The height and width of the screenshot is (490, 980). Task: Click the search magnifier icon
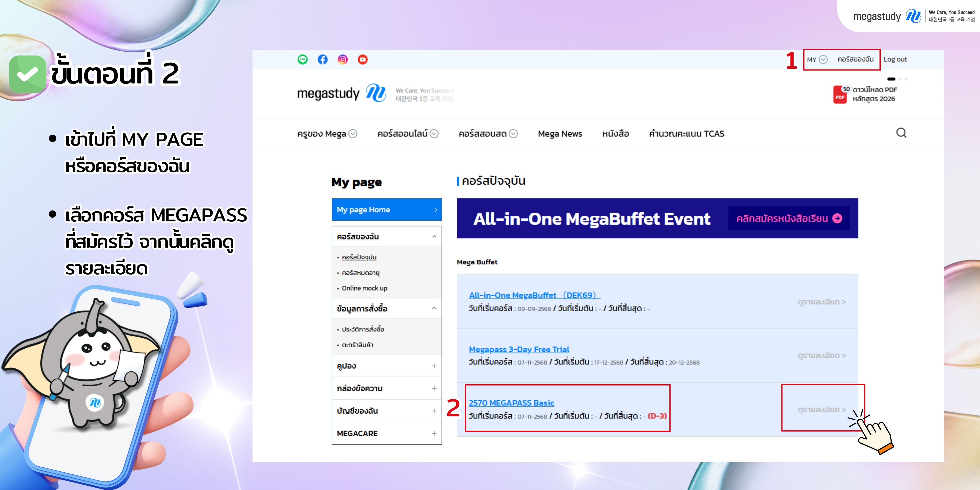(x=901, y=133)
